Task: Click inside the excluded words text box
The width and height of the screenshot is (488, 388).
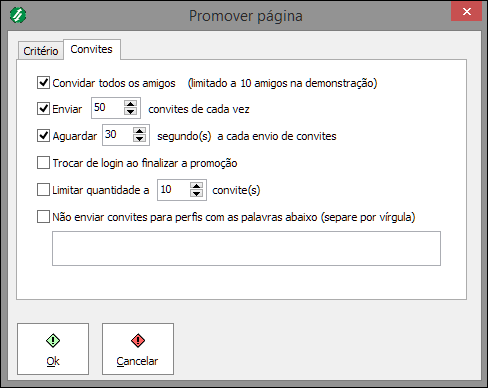Action: click(246, 248)
